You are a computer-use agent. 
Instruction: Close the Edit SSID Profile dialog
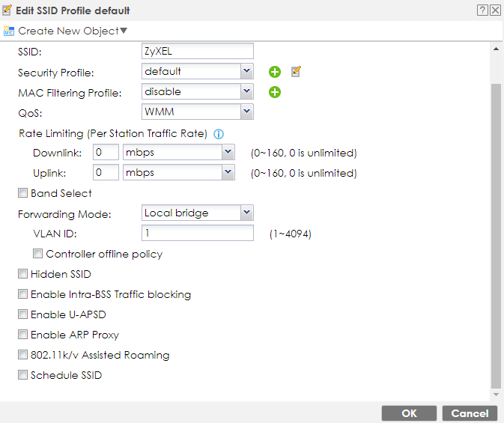(x=495, y=10)
